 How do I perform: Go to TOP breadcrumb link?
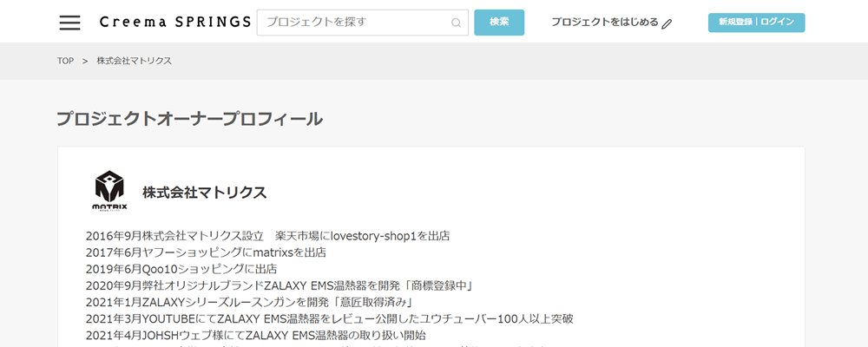[x=65, y=61]
